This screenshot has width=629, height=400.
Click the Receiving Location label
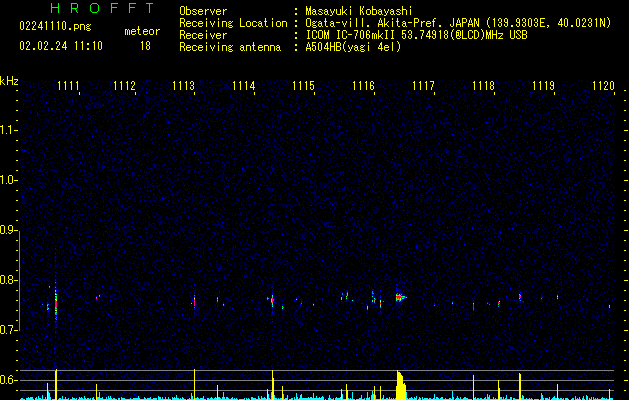233,23
